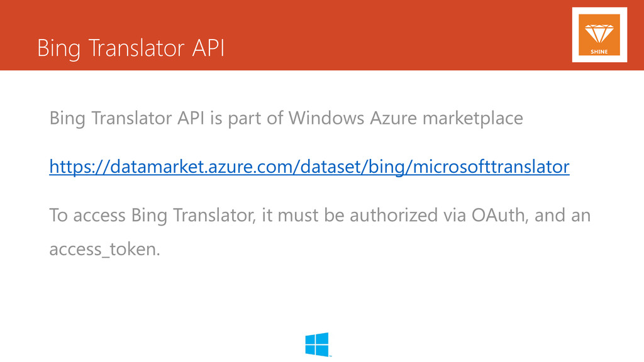Click the word Bing in the title
Screen dimensions: 644x362
[58, 48]
